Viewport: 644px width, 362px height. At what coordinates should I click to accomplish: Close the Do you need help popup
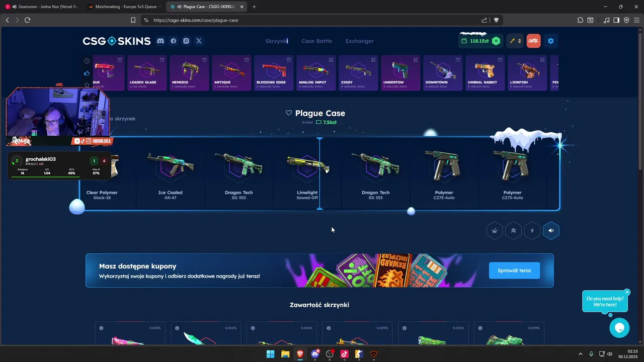coord(627,292)
